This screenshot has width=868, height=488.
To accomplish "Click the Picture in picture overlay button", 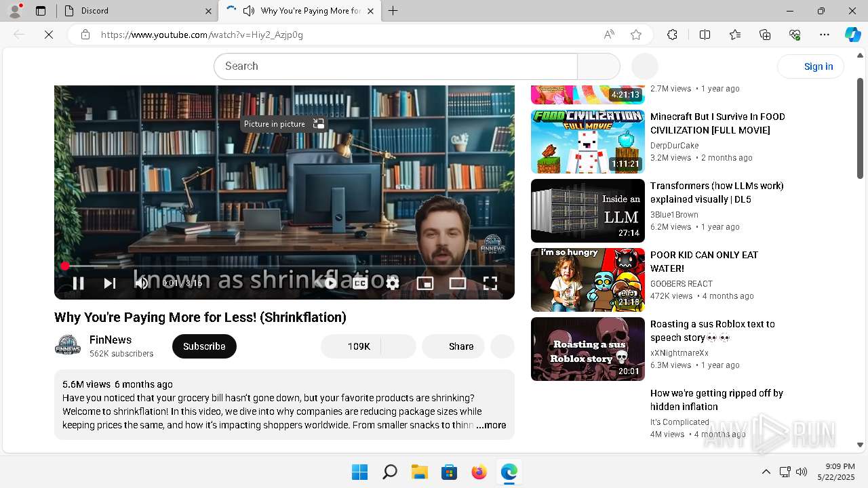I will [285, 124].
